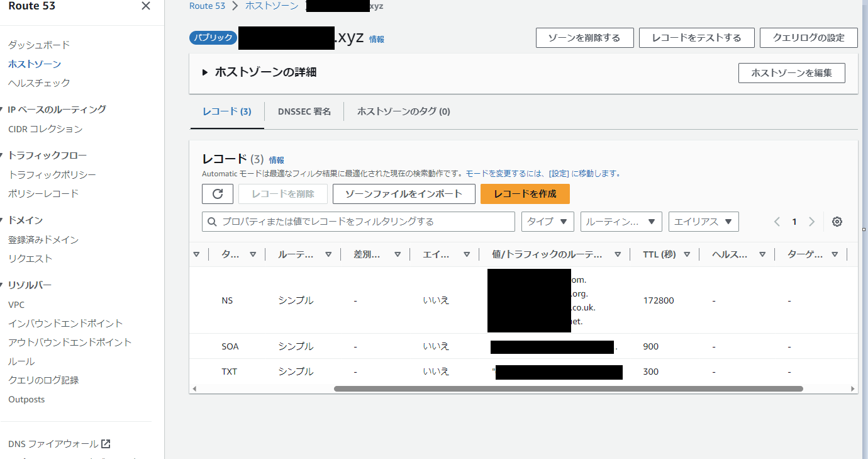The image size is (868, 459).
Task: Open 情報 link beside the zone name
Action: pyautogui.click(x=377, y=39)
